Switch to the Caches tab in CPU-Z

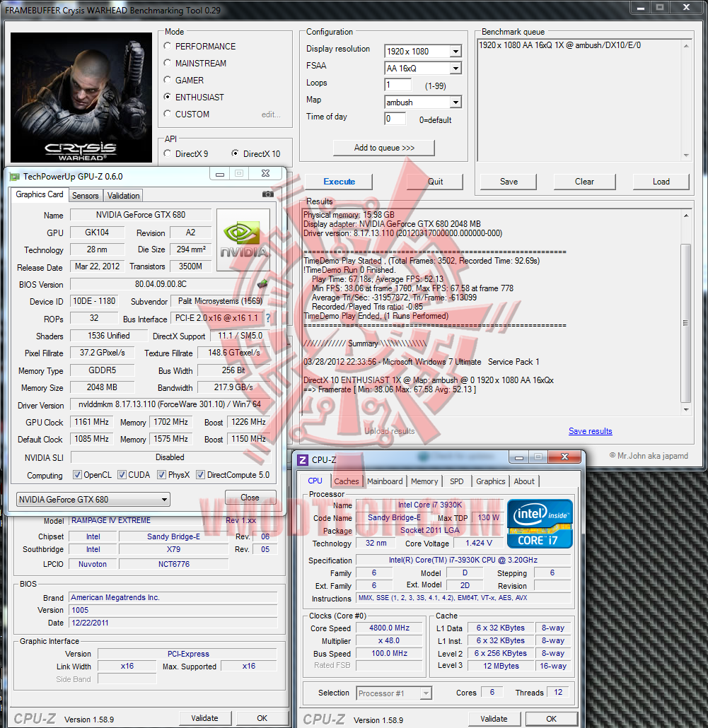pyautogui.click(x=347, y=481)
